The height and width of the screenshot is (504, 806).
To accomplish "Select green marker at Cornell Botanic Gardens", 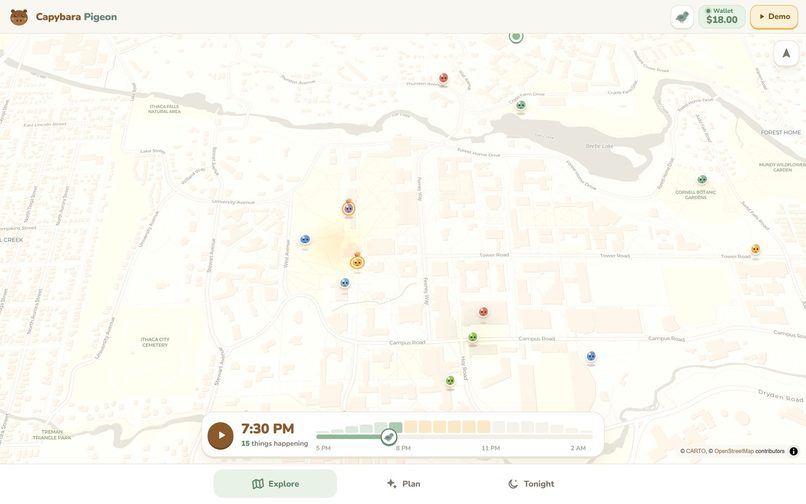I will pos(702,179).
